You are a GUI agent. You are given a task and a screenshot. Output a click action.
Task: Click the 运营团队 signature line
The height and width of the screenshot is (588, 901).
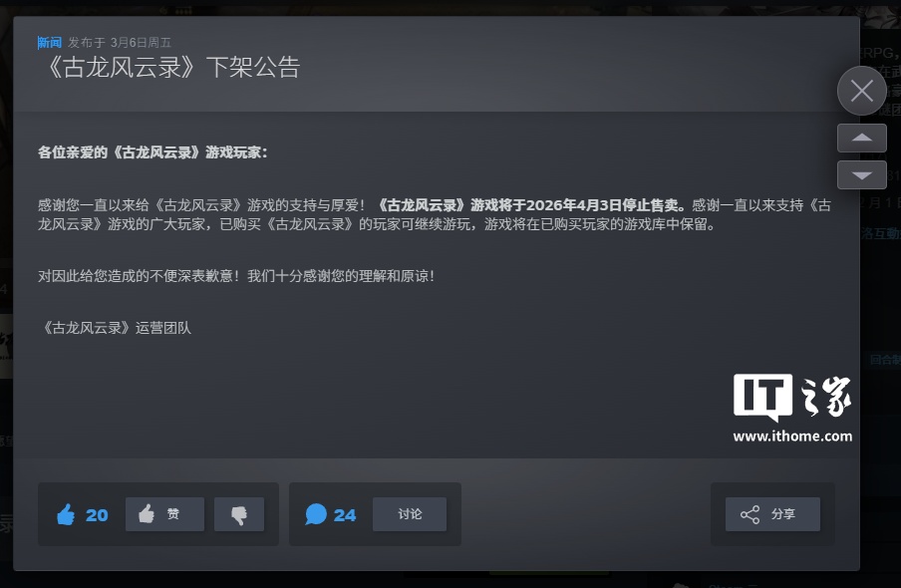point(115,328)
